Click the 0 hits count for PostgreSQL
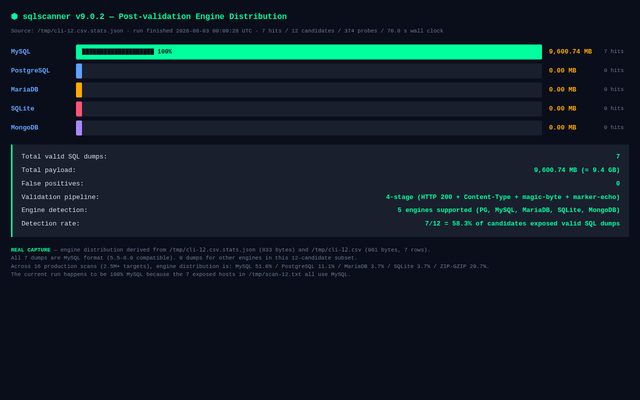The image size is (640, 400). (613, 71)
